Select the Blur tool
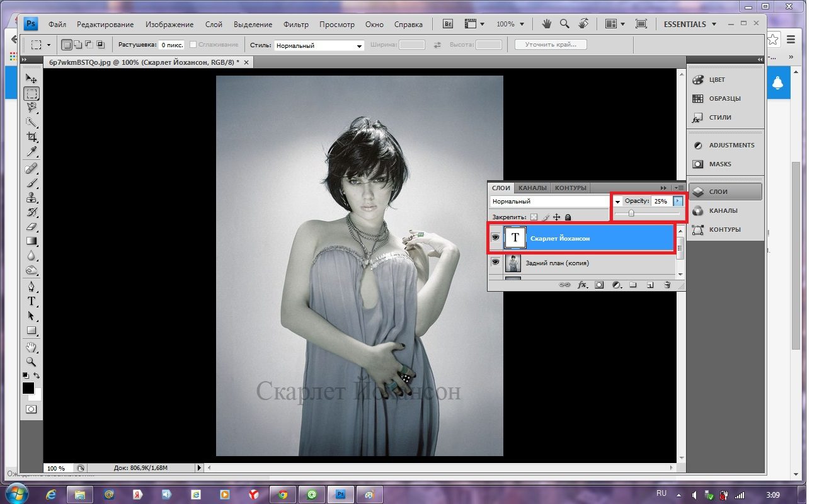This screenshot has width=824, height=504. 31,255
